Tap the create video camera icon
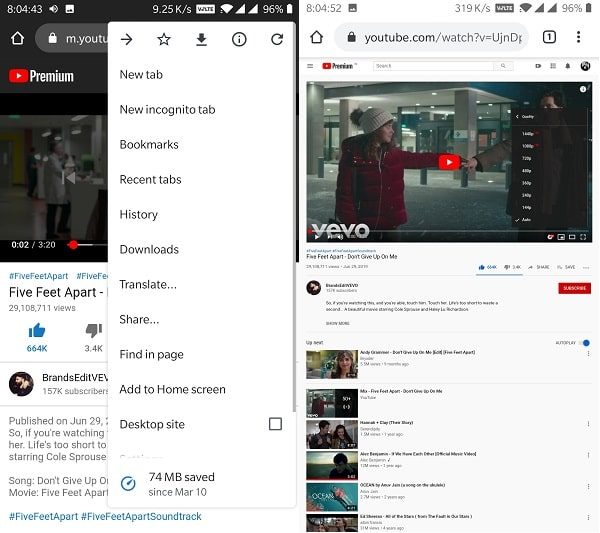The height and width of the screenshot is (533, 600). click(538, 66)
